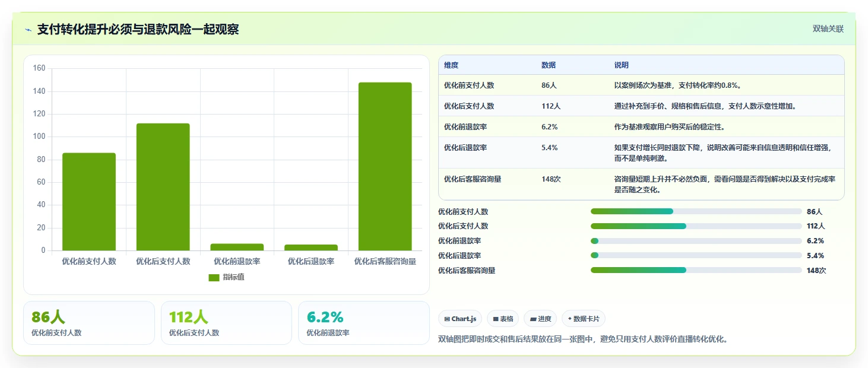Screen dimensions: 868x368
Task: Click the 160 y-axis label
Action: (39, 68)
